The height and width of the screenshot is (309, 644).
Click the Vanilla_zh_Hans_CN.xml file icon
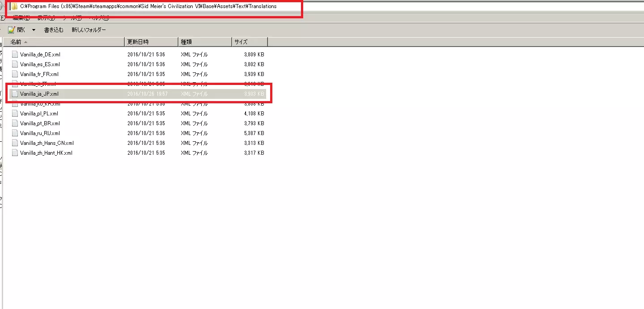[15, 143]
